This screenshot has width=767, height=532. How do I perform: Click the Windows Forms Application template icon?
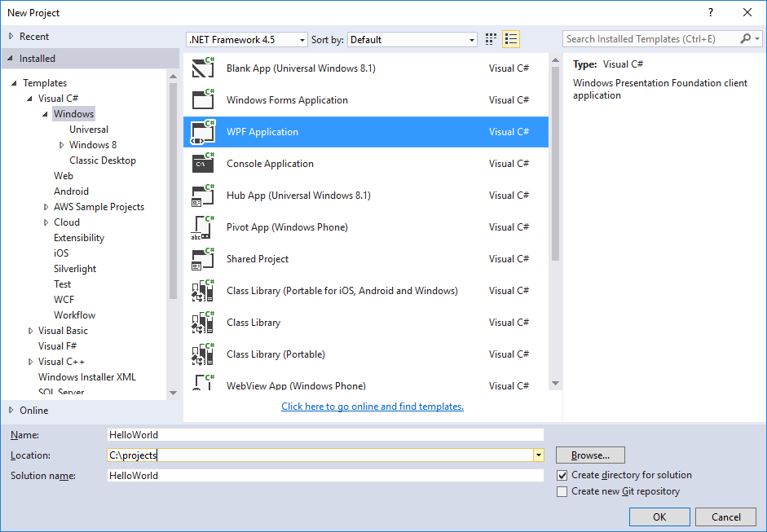click(203, 99)
